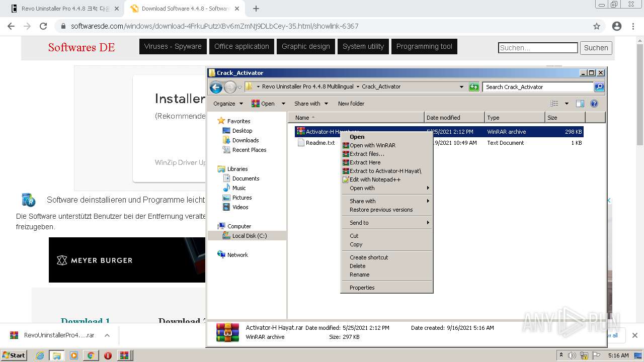Viewport: 644px width, 362px height.
Task: Open Documents library
Action: pos(246,178)
